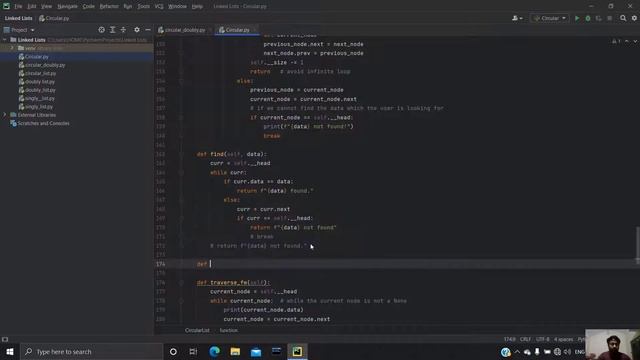Click Linked Lists in the navigation bar
This screenshot has height=360, width=640.
18,18
